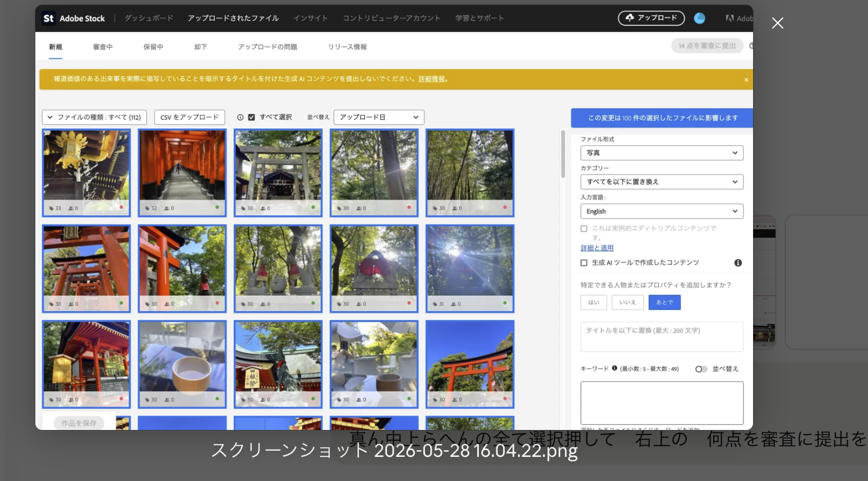Viewport: 868px width, 481px height.
Task: Select the fox statue with red bib thumbnail
Action: [374, 269]
